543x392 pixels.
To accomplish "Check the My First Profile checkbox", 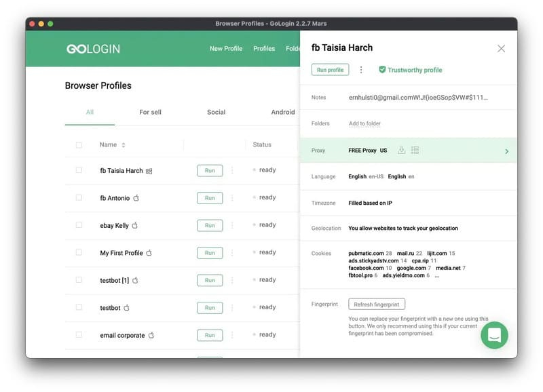I will pyautogui.click(x=79, y=252).
